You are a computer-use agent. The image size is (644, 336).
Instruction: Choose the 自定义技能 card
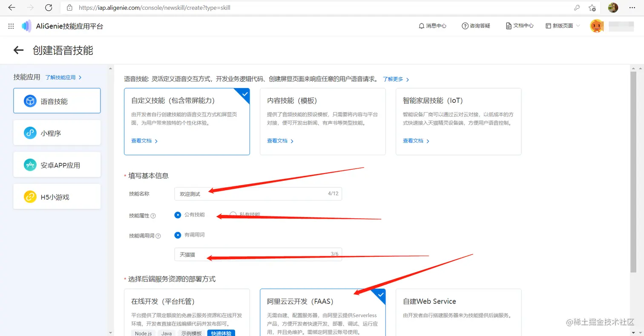click(187, 122)
